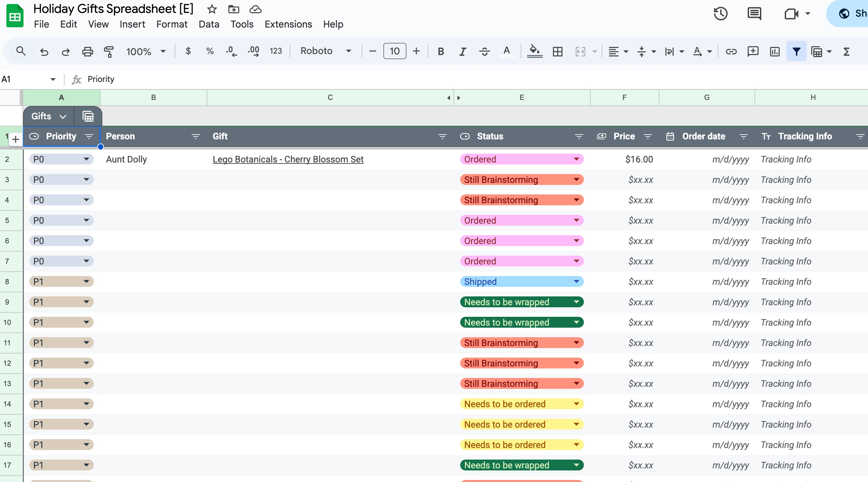
Task: Click the insert link icon
Action: coord(731,51)
